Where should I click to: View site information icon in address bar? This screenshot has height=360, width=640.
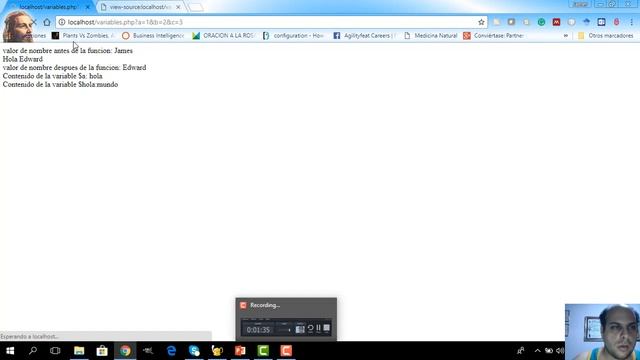click(x=62, y=22)
